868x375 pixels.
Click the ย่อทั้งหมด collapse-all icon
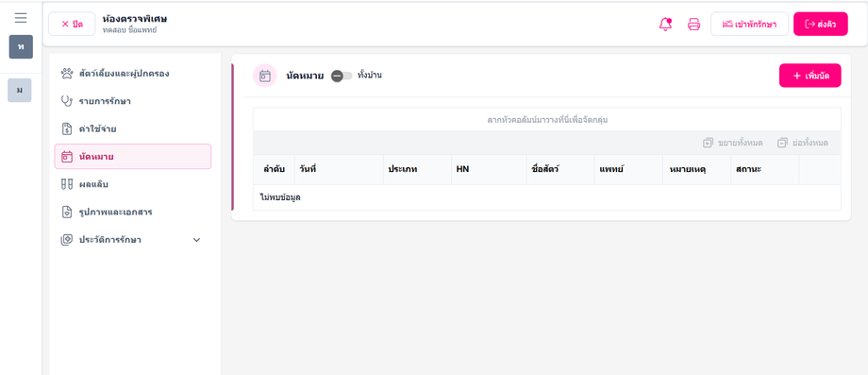click(x=782, y=143)
